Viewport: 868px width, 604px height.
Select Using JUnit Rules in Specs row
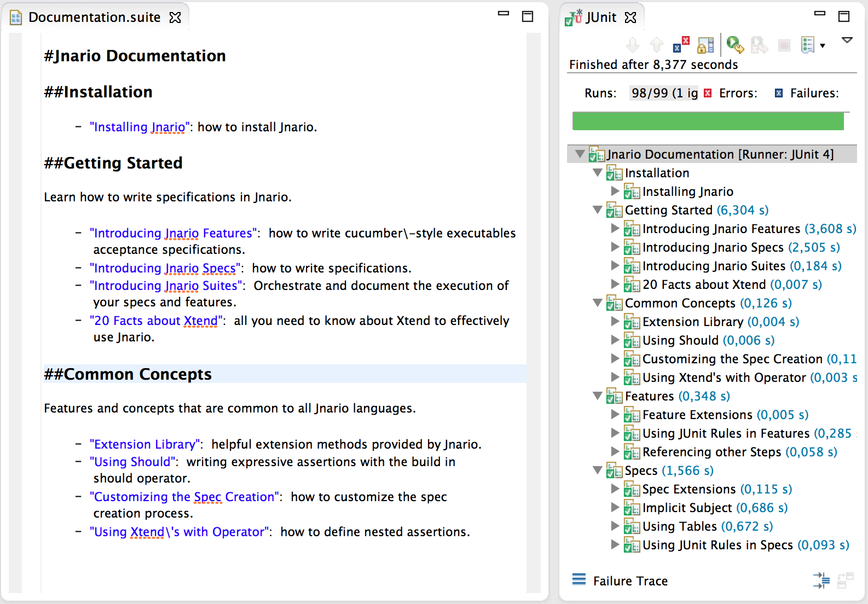pyautogui.click(x=712, y=545)
